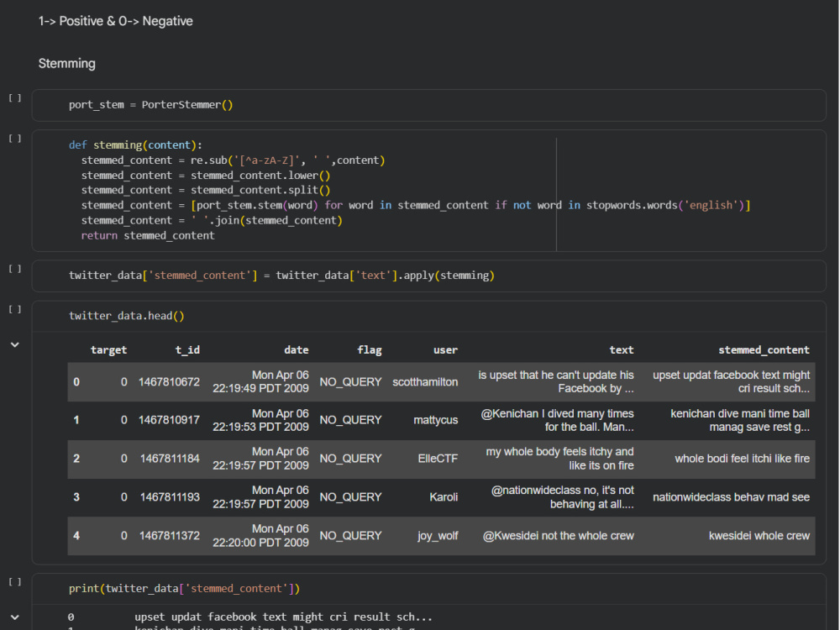Screen dimensions: 840x630
Task: Click text '@Kwesidei not the whole crew'
Action: pyautogui.click(x=559, y=536)
